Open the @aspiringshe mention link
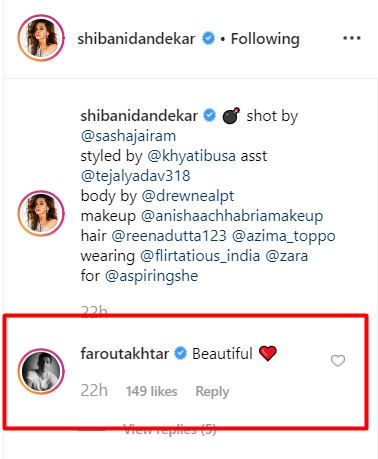 pos(152,276)
